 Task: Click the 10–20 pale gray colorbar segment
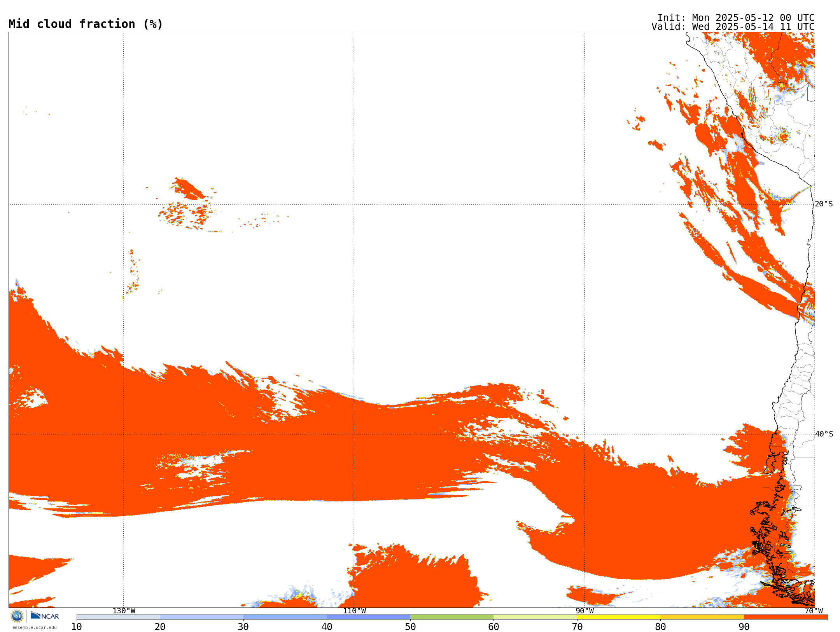coord(118,617)
